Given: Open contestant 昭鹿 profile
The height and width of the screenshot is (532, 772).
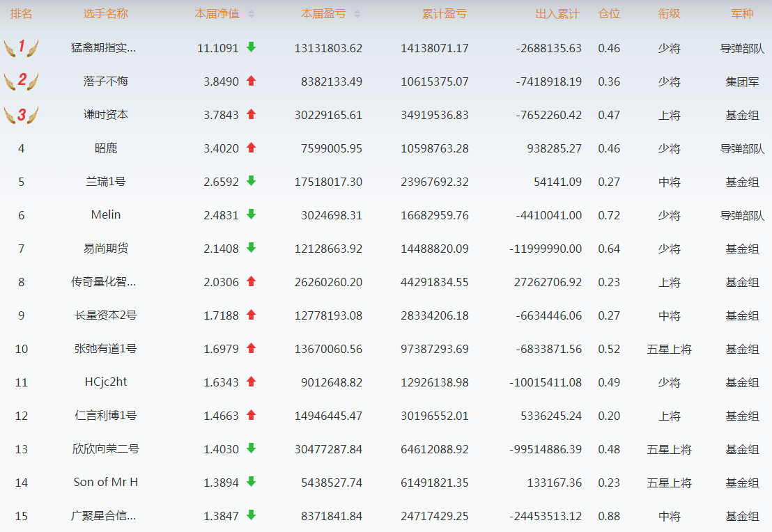Looking at the screenshot, I should click(105, 148).
